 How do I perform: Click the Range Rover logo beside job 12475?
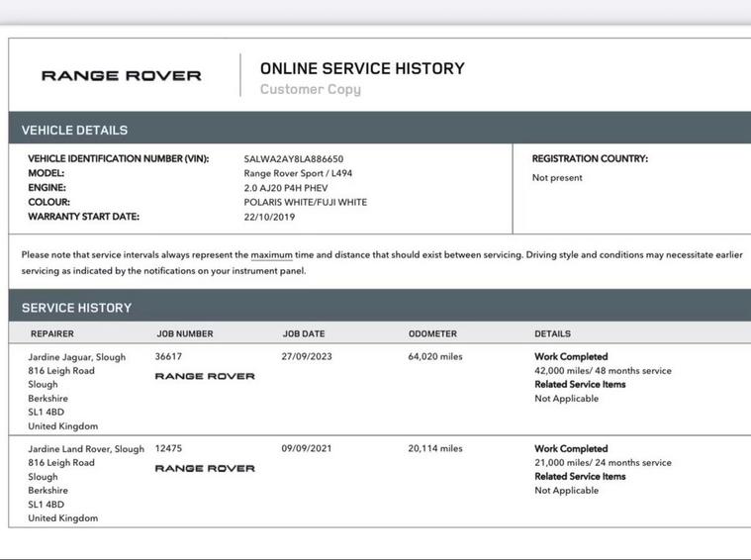pyautogui.click(x=205, y=468)
